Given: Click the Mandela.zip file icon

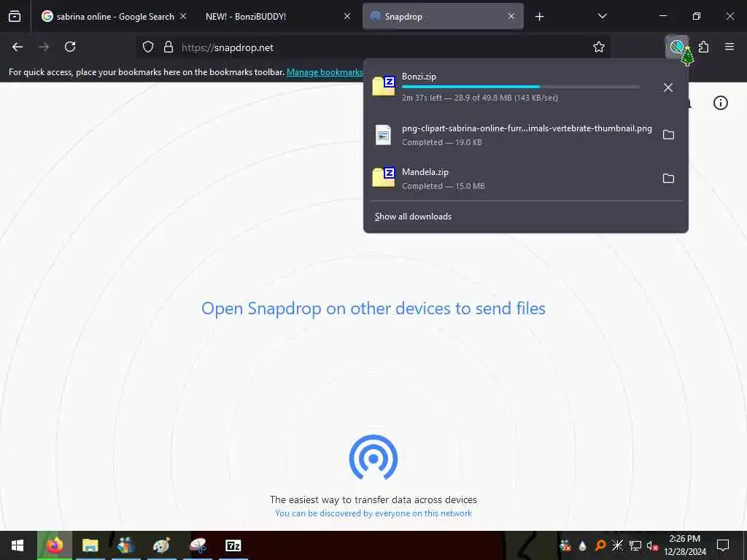Looking at the screenshot, I should pos(384,177).
